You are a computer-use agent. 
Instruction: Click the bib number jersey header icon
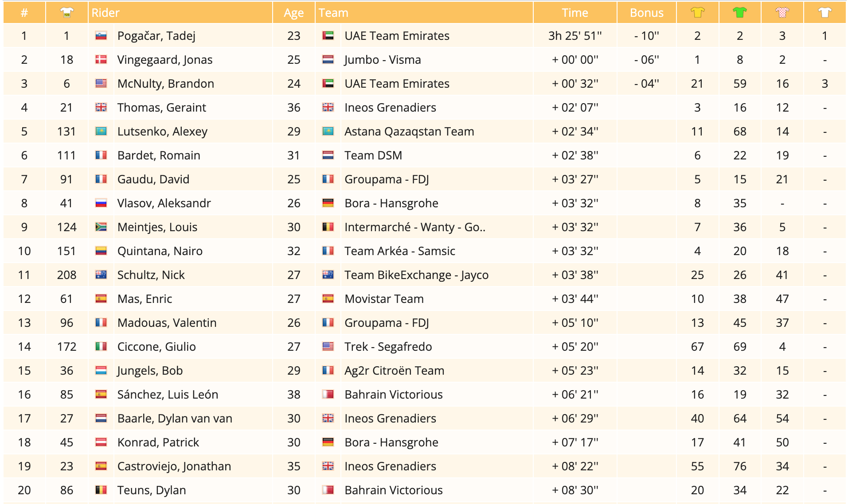pos(66,13)
